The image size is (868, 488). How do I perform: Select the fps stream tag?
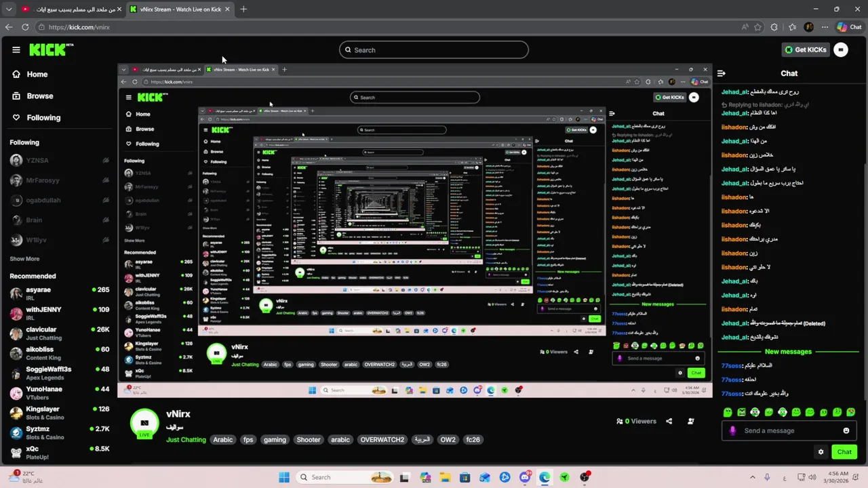click(248, 440)
